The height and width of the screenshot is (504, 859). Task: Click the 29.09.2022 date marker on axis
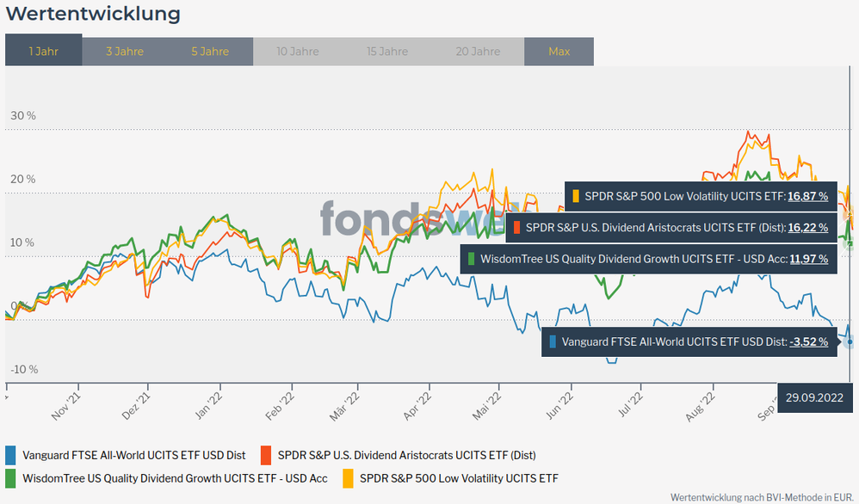click(x=815, y=398)
